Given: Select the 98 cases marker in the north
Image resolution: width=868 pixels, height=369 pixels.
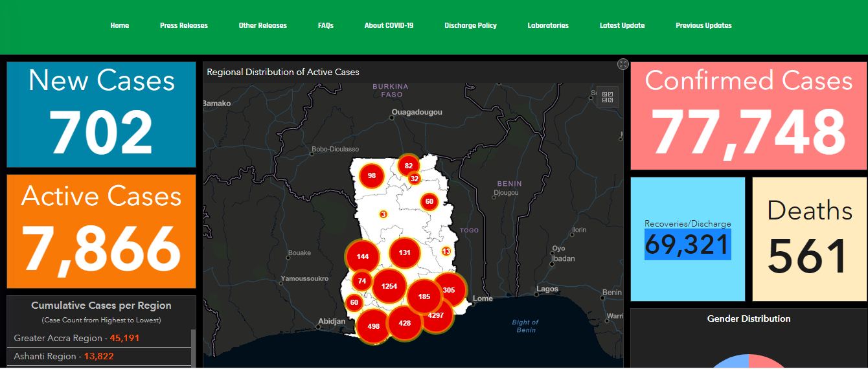Looking at the screenshot, I should [372, 175].
